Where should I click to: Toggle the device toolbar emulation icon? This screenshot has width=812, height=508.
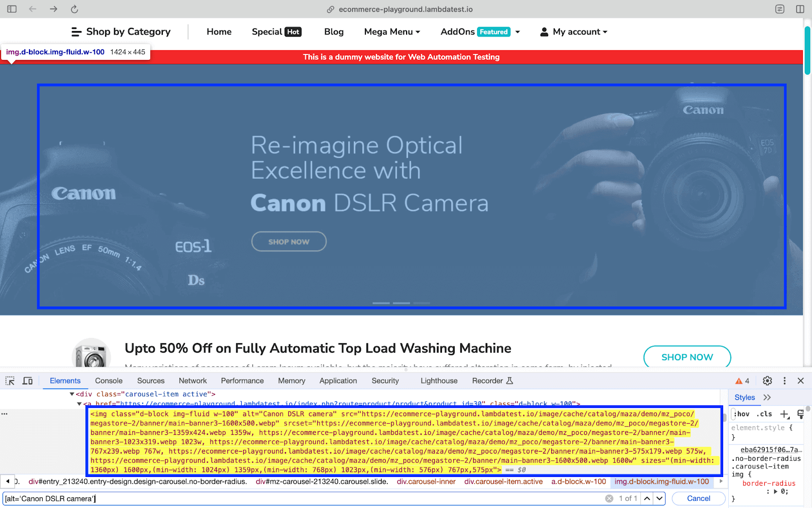27,380
